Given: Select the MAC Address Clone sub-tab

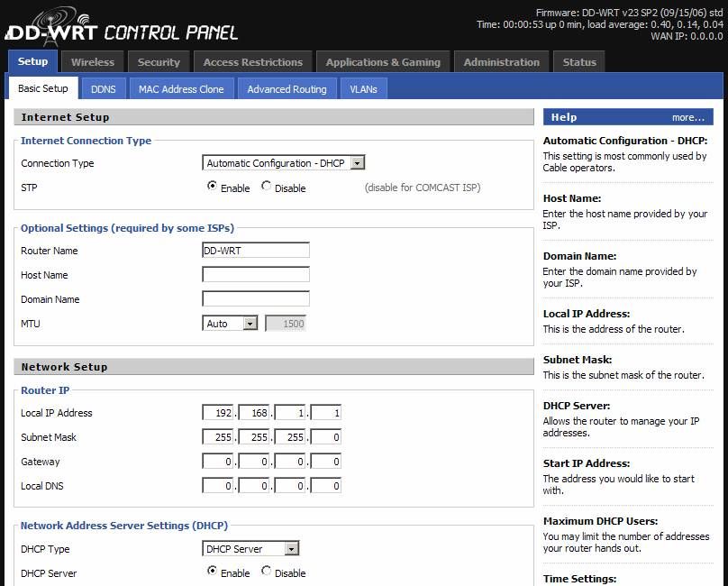Looking at the screenshot, I should [x=181, y=88].
